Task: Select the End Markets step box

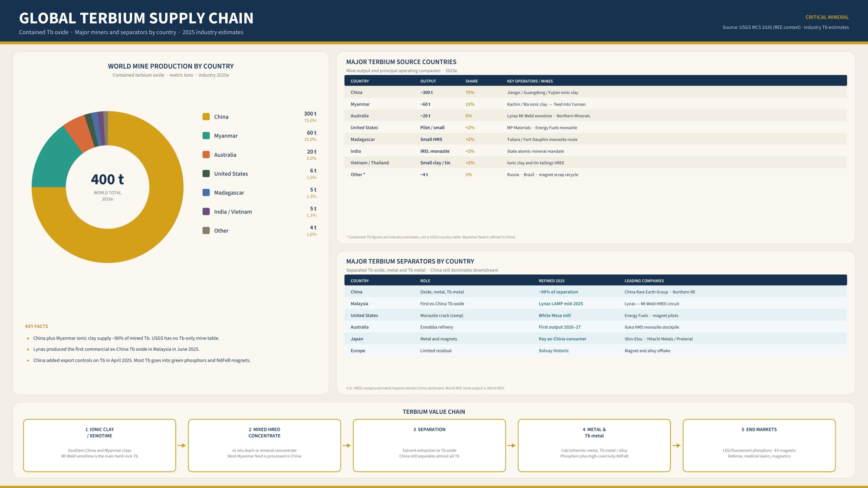Action: click(759, 445)
